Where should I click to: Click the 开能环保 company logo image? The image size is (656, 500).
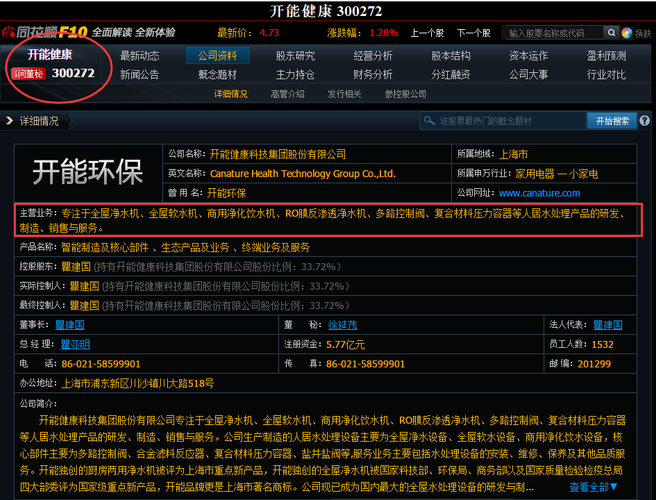(x=88, y=172)
